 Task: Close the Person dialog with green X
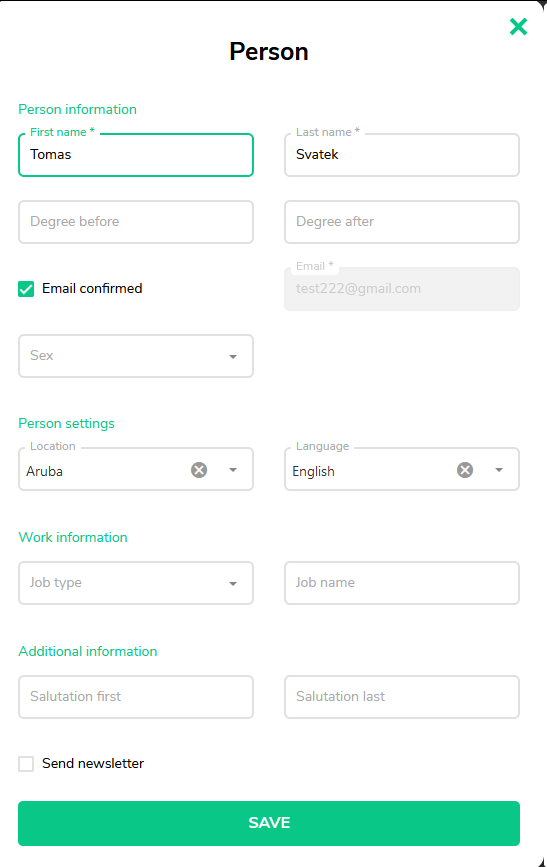click(518, 27)
